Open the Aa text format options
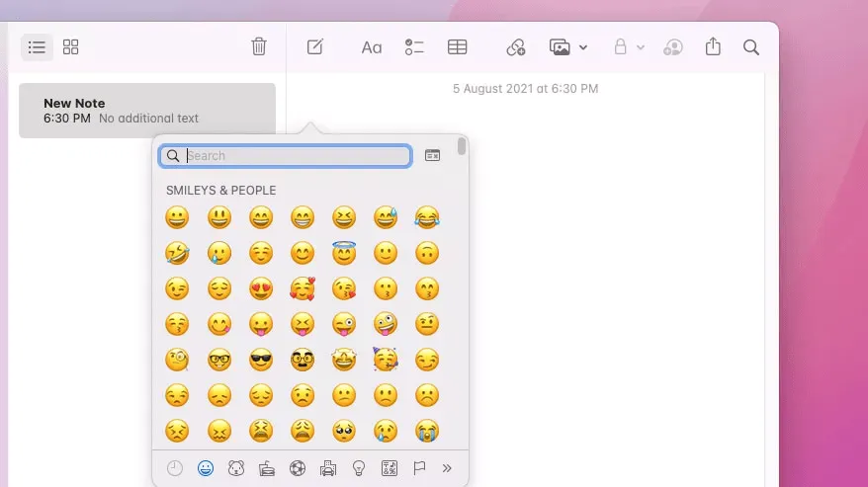 coord(371,46)
